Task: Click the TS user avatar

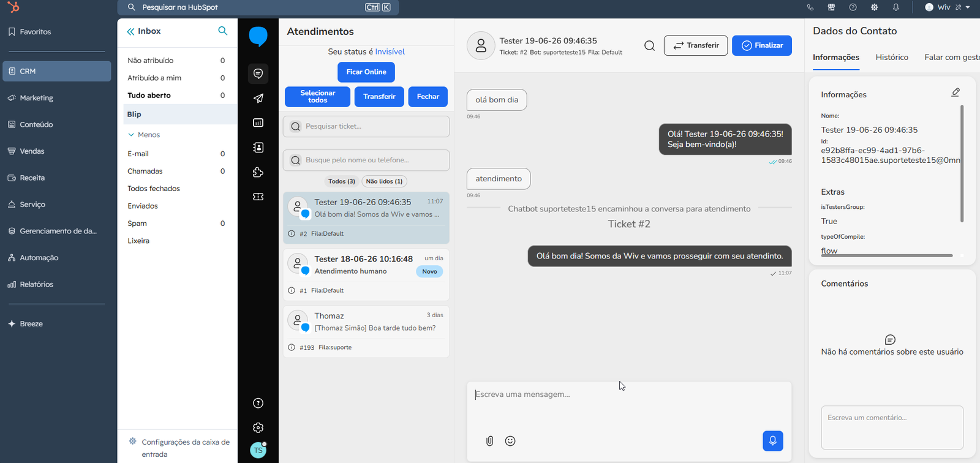Action: tap(258, 450)
